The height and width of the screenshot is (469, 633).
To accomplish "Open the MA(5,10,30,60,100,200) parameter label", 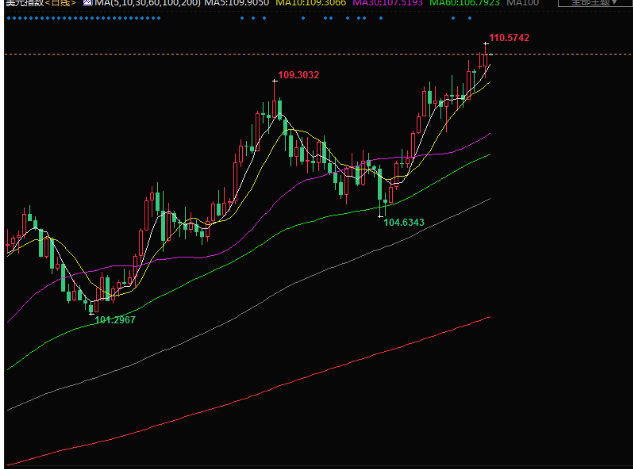I will click(x=147, y=2).
